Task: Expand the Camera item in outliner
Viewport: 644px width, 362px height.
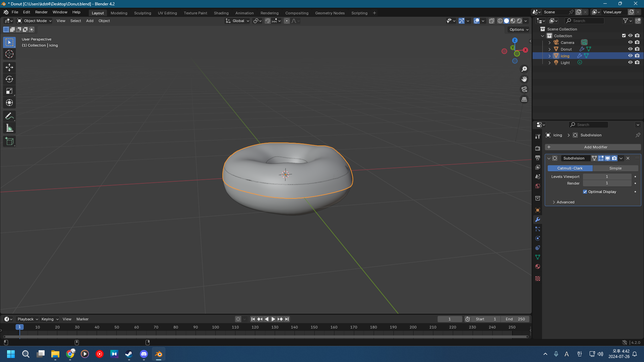Action: 549,43
